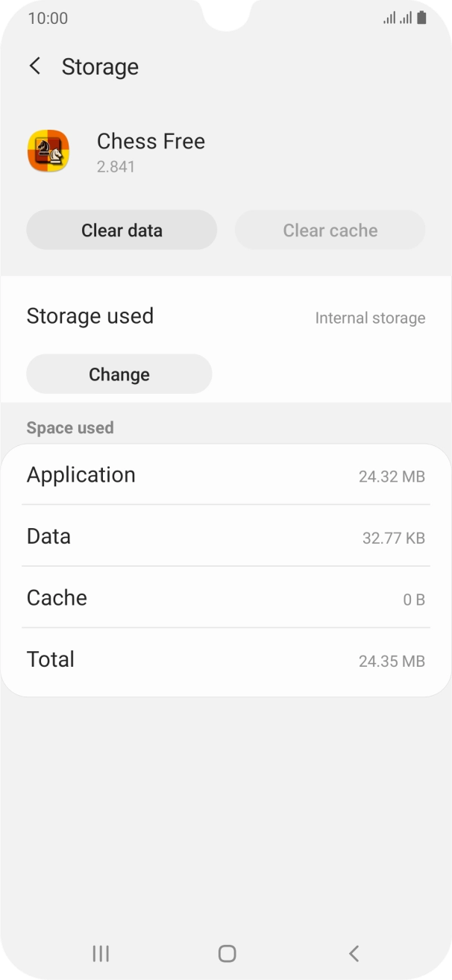This screenshot has width=452, height=980.
Task: Select the Internal storage label
Action: pyautogui.click(x=371, y=318)
